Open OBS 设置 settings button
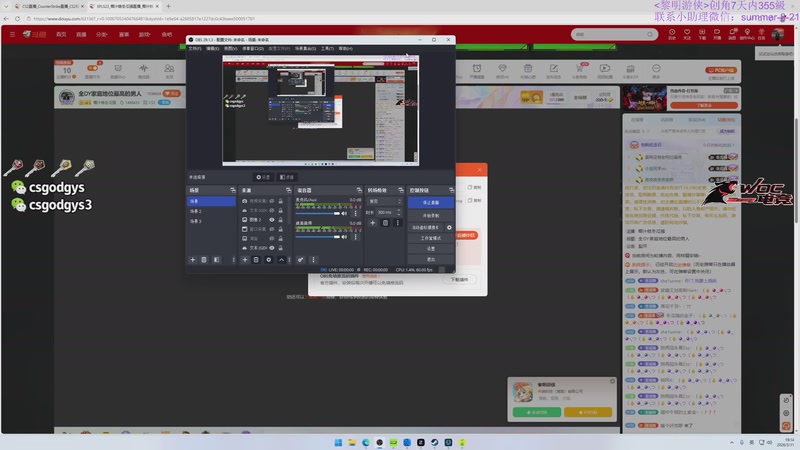800x450 pixels. [431, 248]
